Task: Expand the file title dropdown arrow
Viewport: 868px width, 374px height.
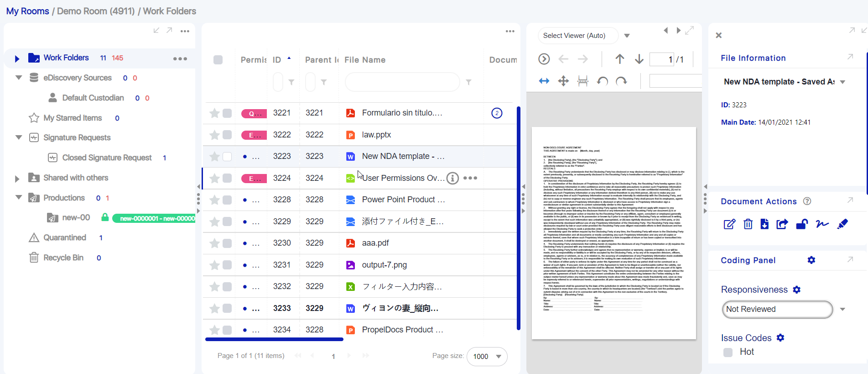Action: pyautogui.click(x=842, y=82)
